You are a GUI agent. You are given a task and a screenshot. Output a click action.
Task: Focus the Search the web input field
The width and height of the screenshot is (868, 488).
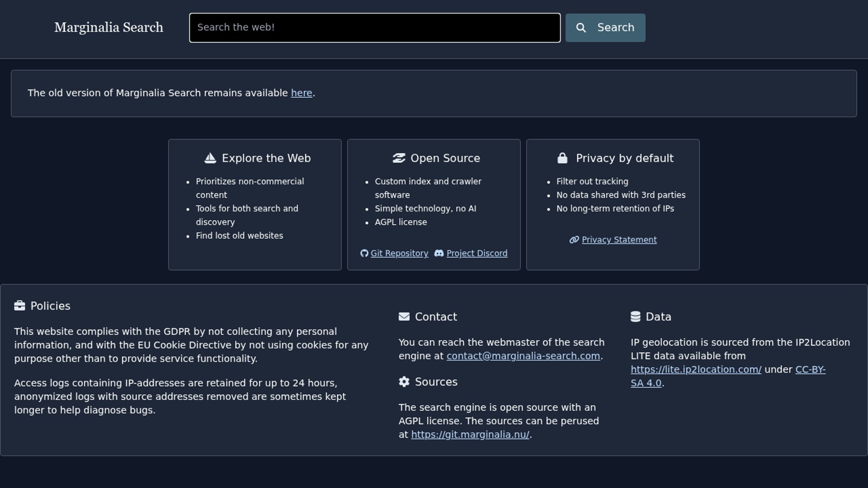click(x=374, y=28)
